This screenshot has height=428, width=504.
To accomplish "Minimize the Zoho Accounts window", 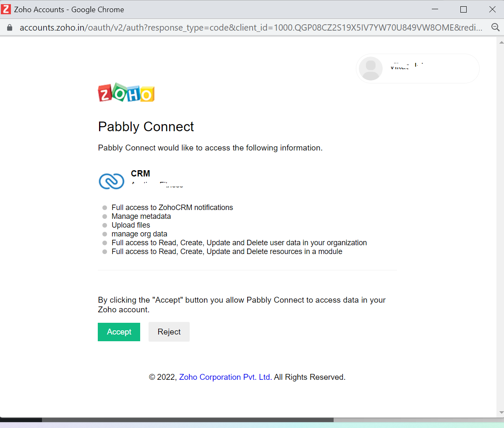I will coord(435,9).
